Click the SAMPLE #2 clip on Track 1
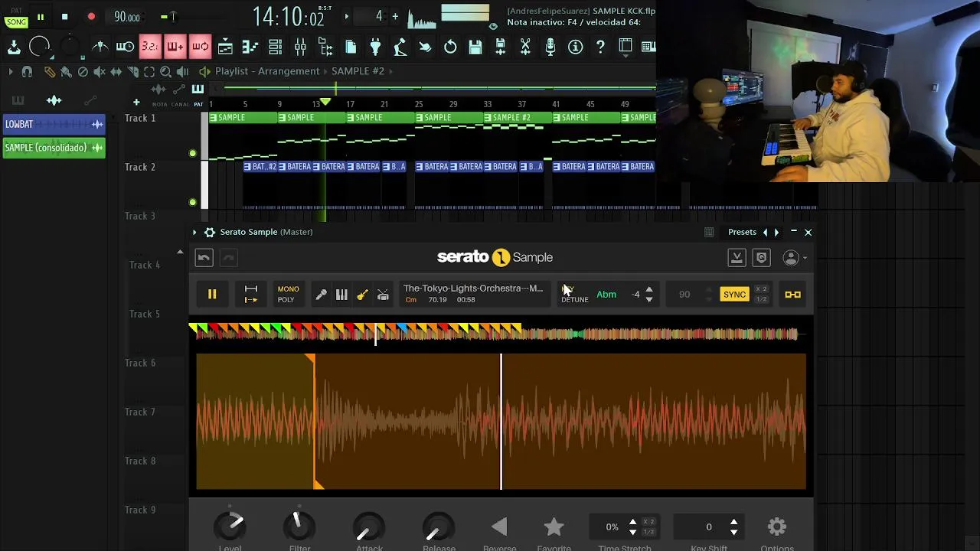Image resolution: width=980 pixels, height=551 pixels. click(x=518, y=118)
